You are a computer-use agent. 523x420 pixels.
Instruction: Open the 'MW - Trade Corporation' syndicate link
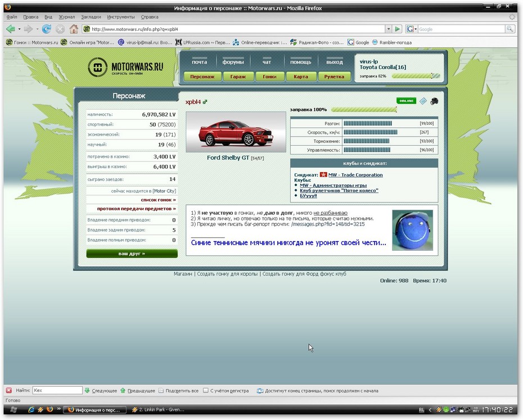tap(355, 175)
